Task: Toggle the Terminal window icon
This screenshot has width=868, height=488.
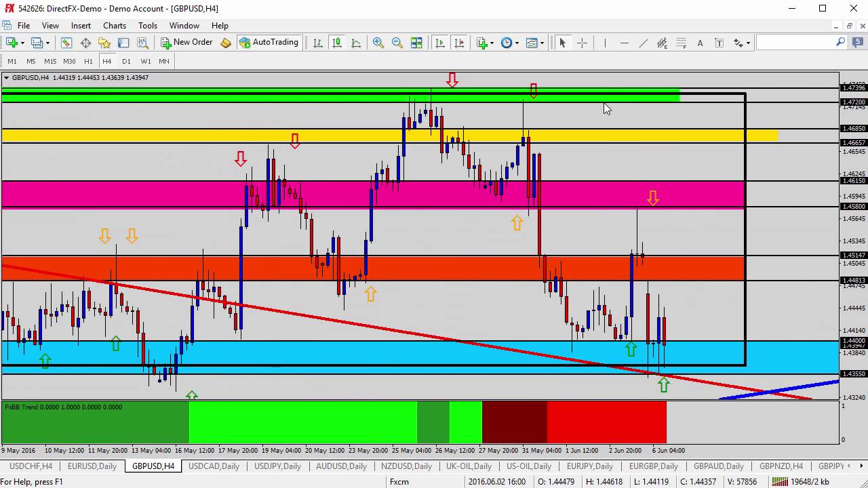Action: [x=123, y=43]
